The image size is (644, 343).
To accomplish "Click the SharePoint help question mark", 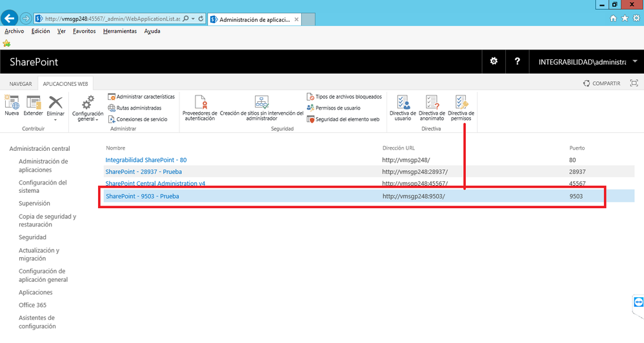I will pyautogui.click(x=517, y=61).
